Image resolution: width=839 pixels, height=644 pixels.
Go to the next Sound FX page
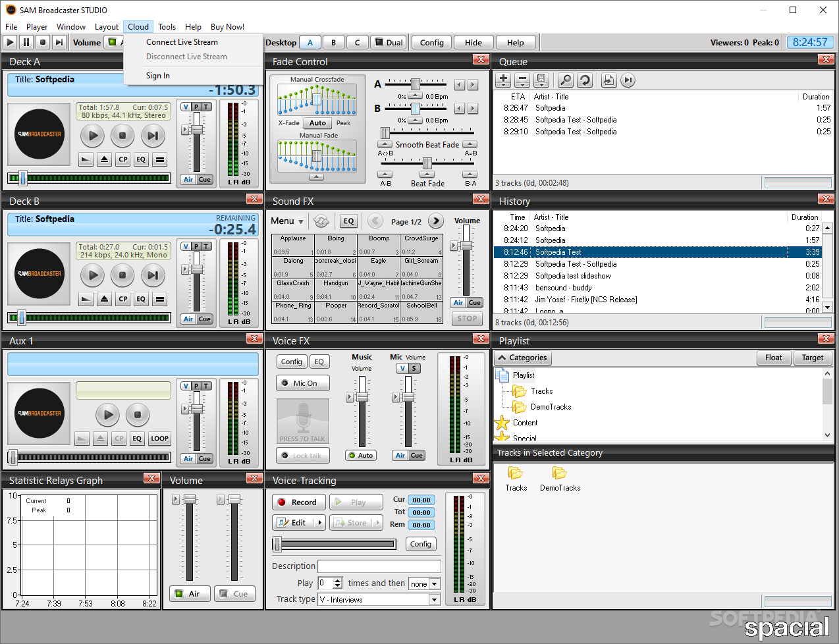point(436,221)
